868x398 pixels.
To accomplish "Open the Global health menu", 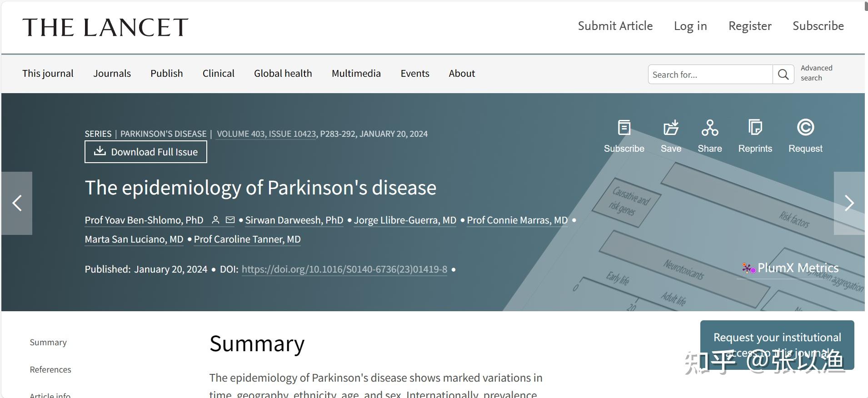I will click(x=283, y=73).
